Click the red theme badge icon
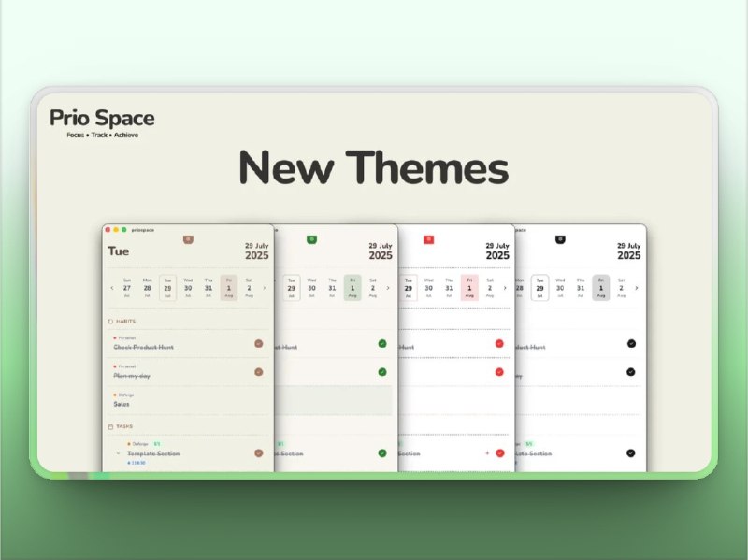748x560 pixels. click(x=428, y=239)
